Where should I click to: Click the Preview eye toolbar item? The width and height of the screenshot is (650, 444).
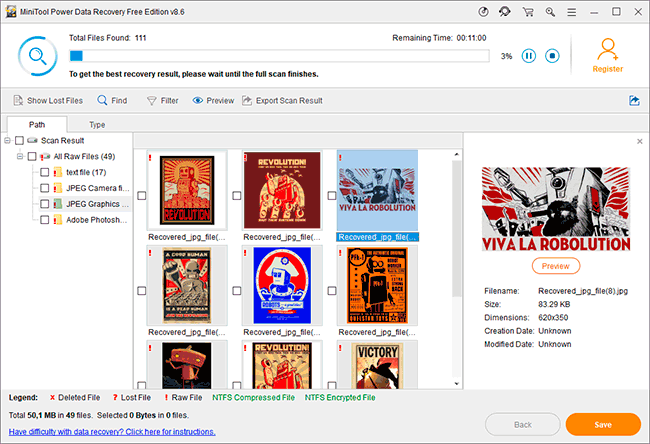(213, 101)
